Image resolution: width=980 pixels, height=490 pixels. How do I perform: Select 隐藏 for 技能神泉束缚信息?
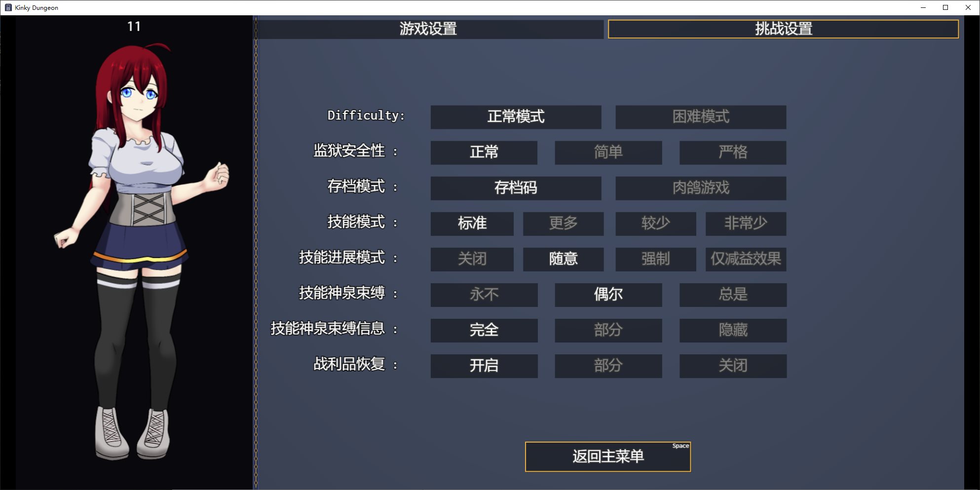tap(733, 330)
